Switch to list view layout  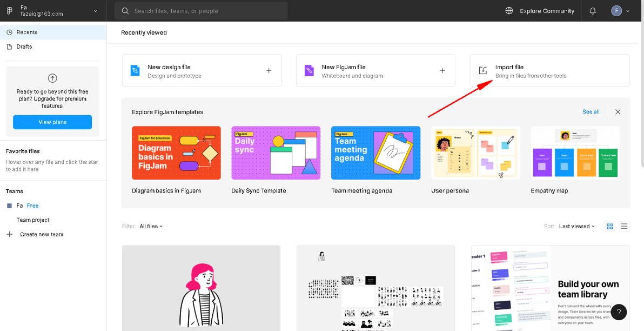tap(624, 226)
